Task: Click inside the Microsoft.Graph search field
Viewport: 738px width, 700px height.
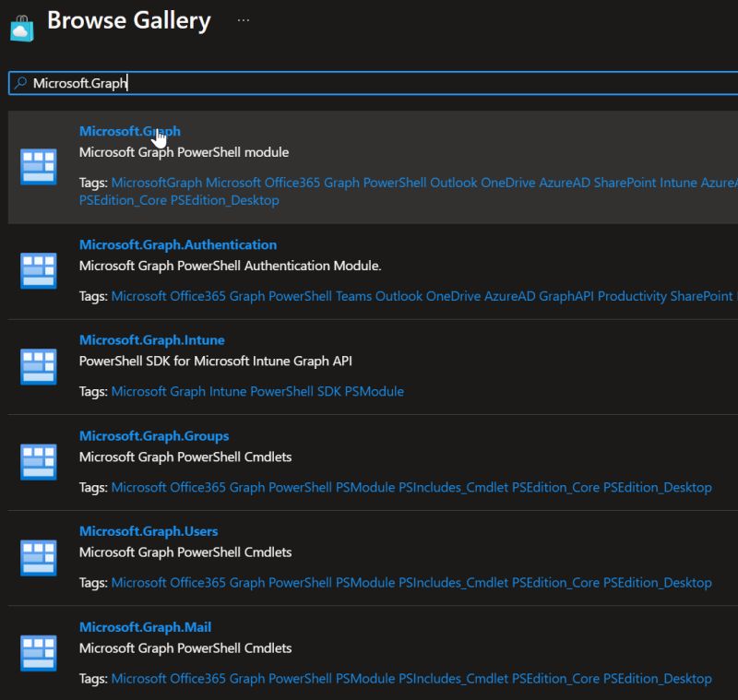Action: pyautogui.click(x=184, y=83)
